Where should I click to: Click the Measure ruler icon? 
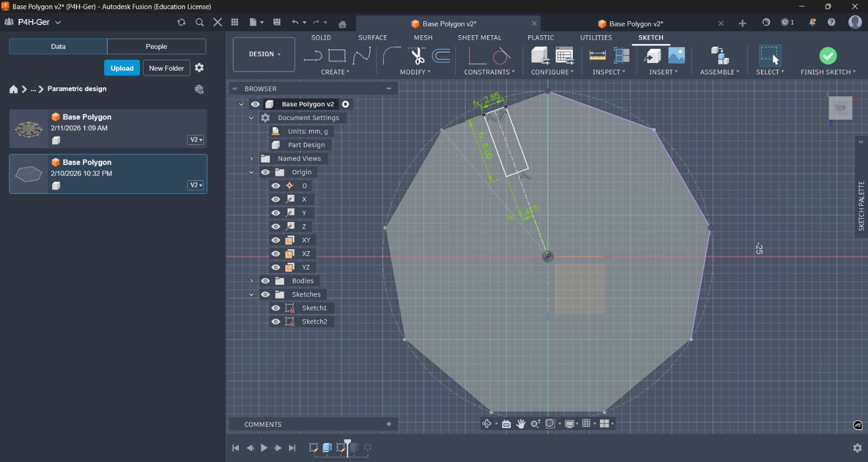pyautogui.click(x=597, y=55)
